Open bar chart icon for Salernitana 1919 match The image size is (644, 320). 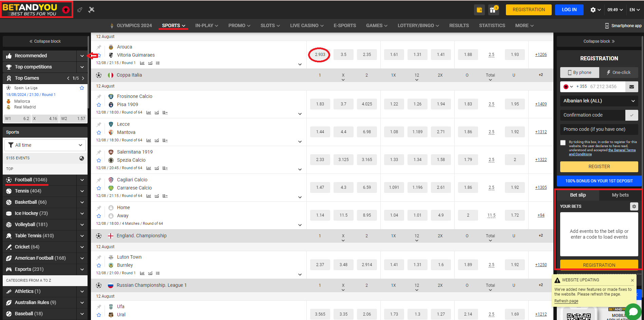[149, 168]
